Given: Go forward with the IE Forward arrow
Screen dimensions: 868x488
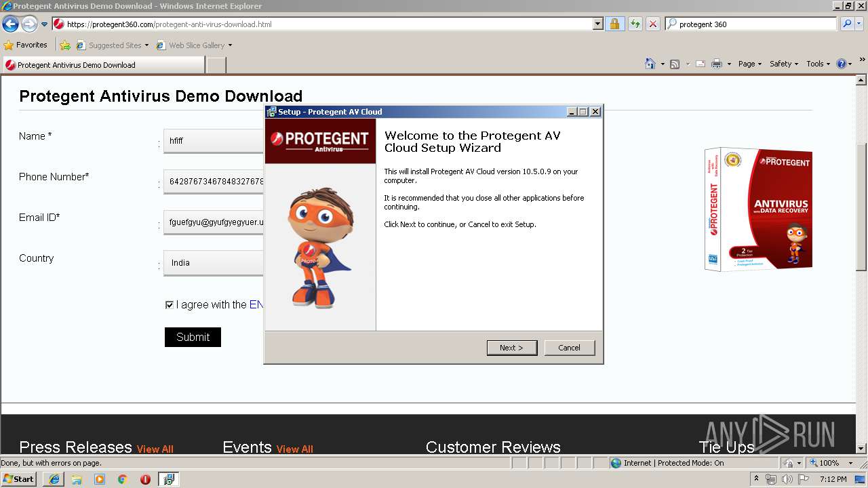Looking at the screenshot, I should [x=29, y=24].
